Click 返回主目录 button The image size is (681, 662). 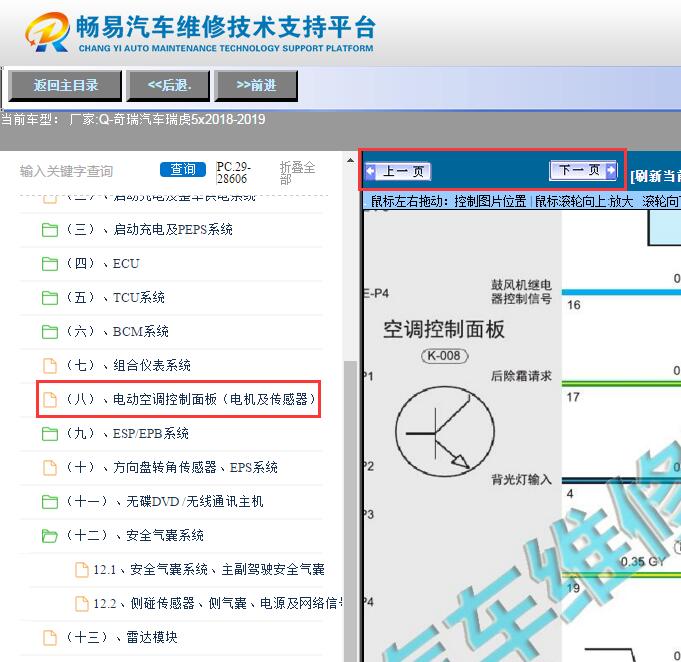tap(65, 86)
